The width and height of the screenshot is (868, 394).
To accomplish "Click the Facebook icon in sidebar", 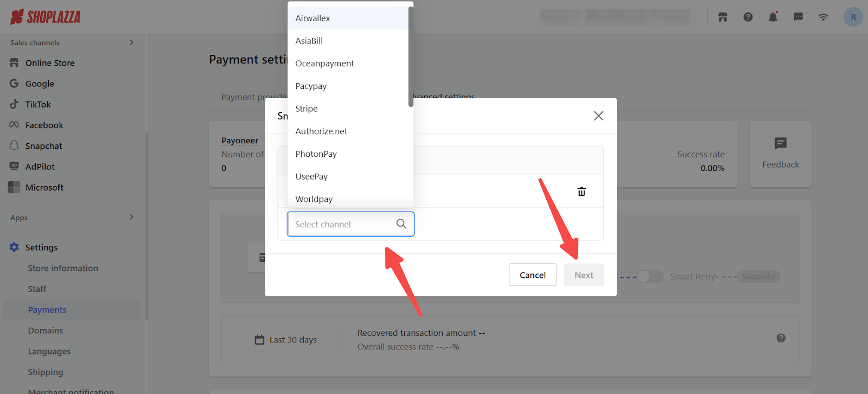I will [x=14, y=125].
